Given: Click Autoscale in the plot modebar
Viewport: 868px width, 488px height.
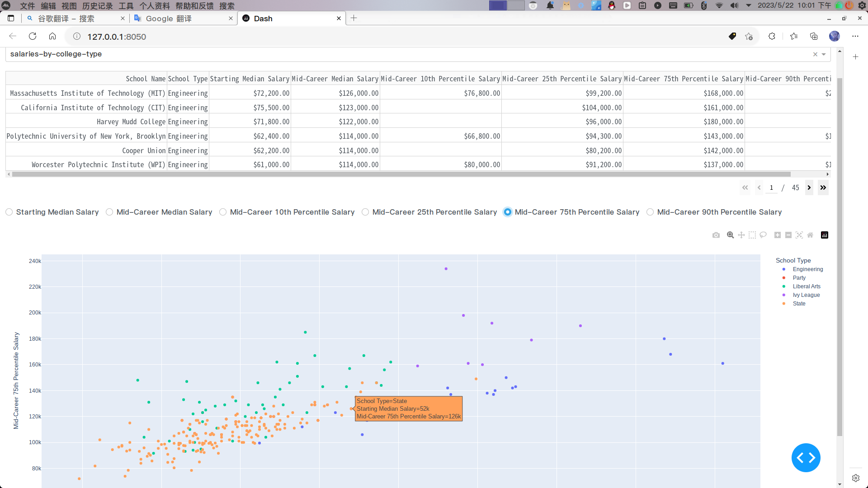Looking at the screenshot, I should pos(799,235).
